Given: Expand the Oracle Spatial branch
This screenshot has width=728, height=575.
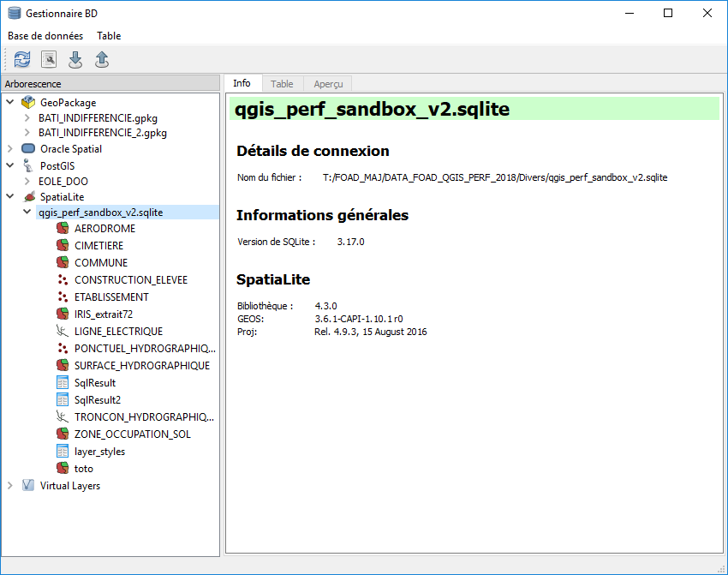Looking at the screenshot, I should [x=10, y=148].
